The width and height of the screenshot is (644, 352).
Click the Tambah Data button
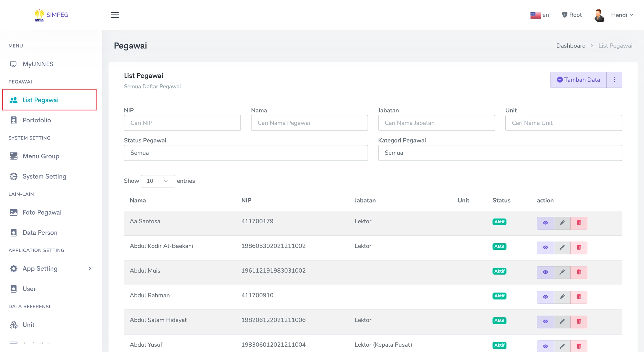pos(578,80)
